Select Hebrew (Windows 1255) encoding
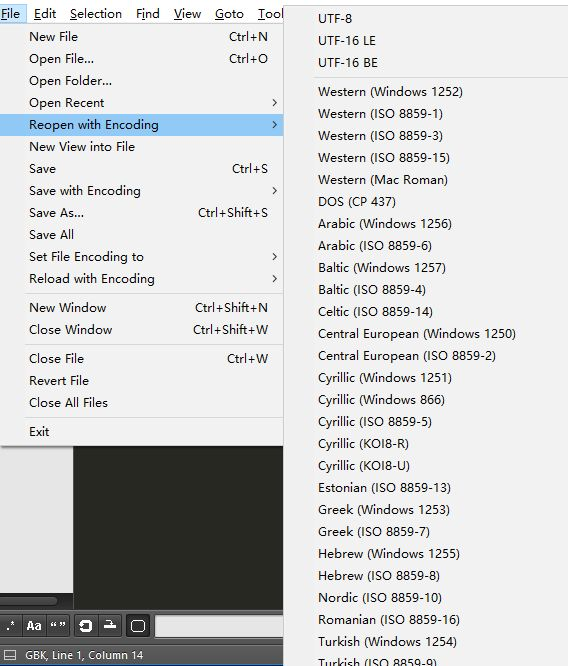Screen dimensions: 568x666 click(426, 554)
